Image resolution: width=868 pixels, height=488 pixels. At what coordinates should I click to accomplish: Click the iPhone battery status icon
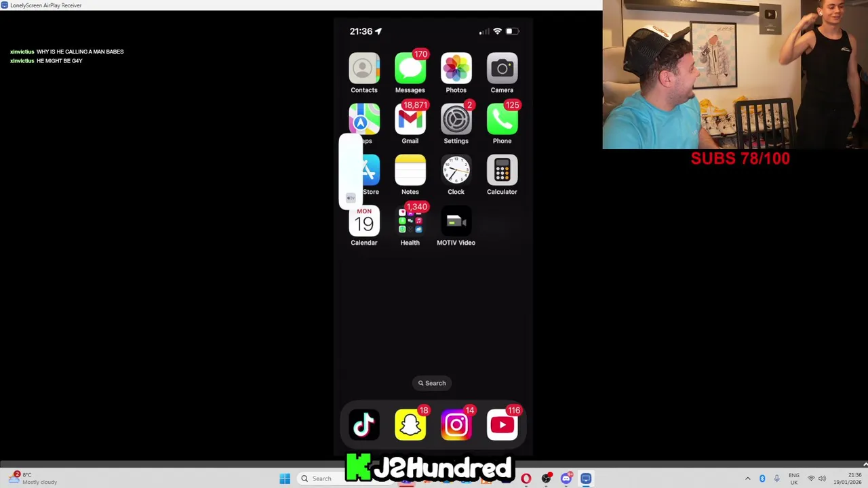512,31
